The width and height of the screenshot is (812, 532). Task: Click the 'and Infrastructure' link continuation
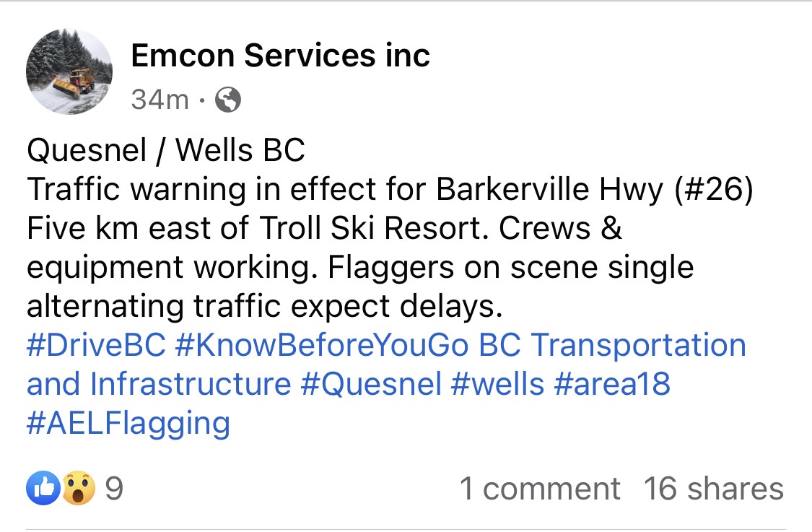pyautogui.click(x=159, y=384)
